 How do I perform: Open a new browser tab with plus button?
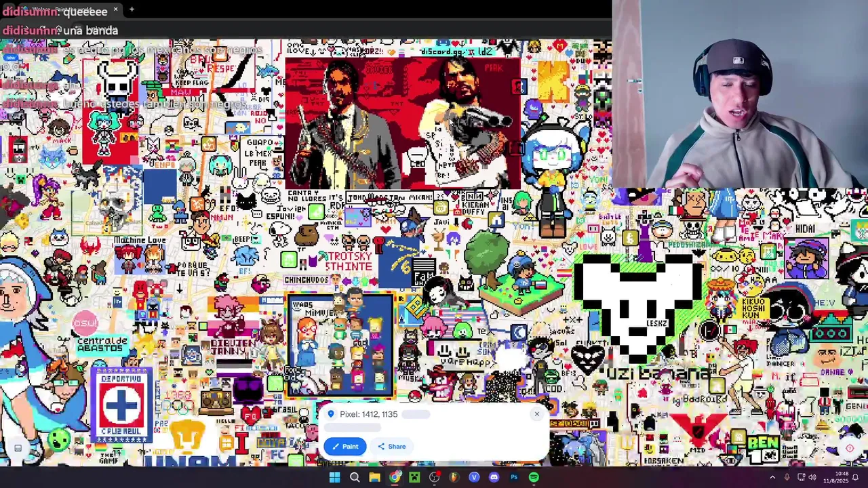coord(132,9)
